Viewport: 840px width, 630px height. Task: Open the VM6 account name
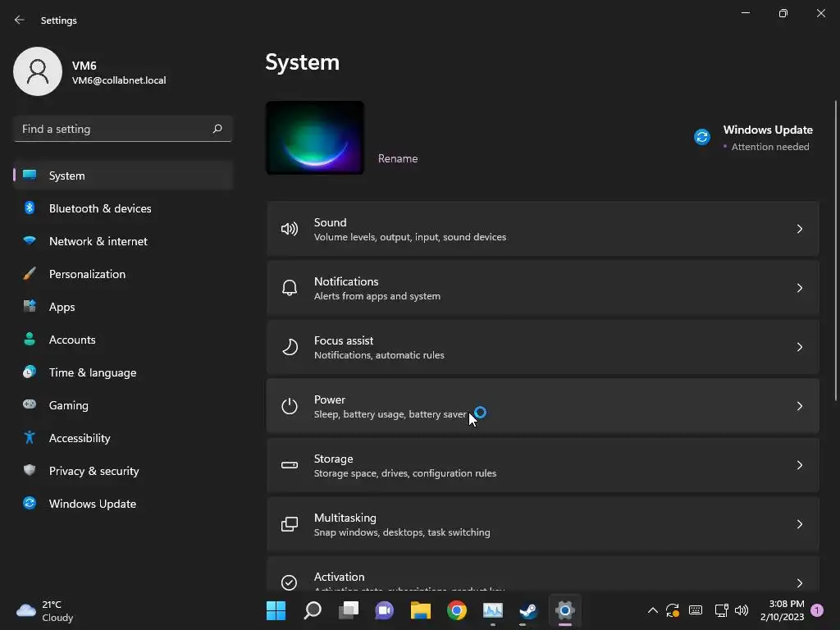(x=84, y=66)
